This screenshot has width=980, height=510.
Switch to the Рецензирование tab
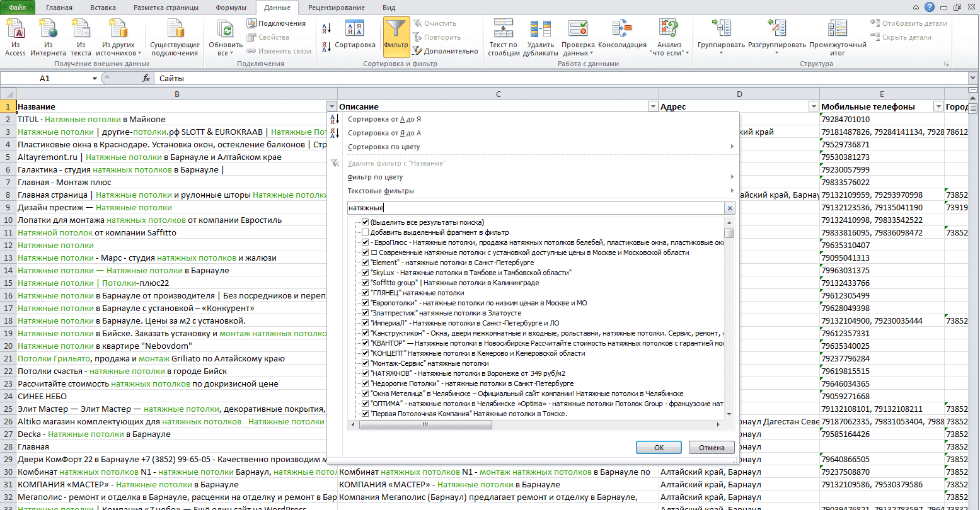coord(337,8)
